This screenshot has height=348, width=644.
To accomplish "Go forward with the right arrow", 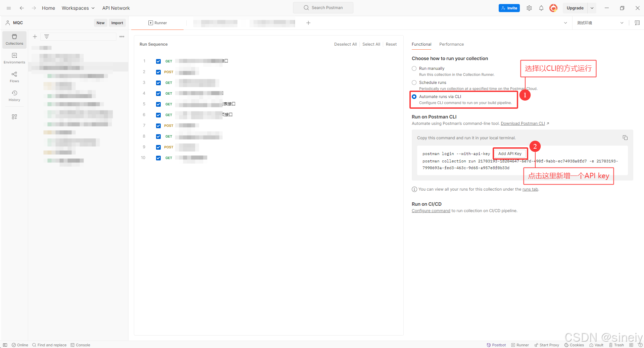I will click(34, 8).
